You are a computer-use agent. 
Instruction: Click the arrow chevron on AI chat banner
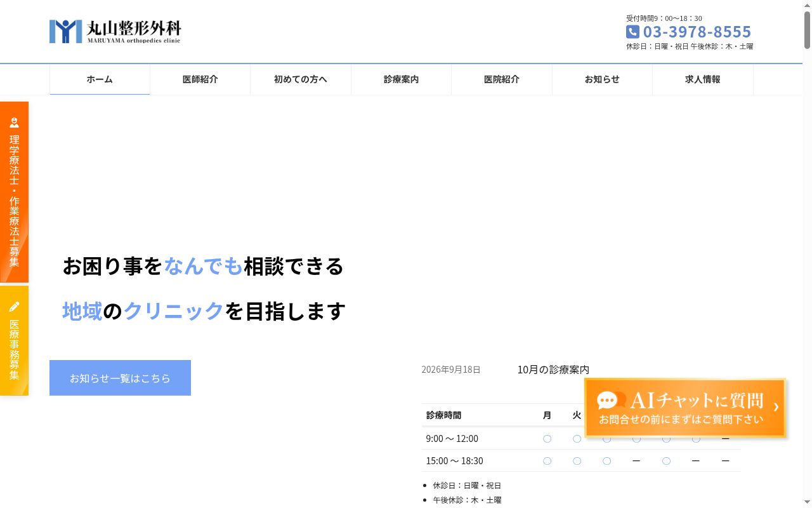[776, 407]
